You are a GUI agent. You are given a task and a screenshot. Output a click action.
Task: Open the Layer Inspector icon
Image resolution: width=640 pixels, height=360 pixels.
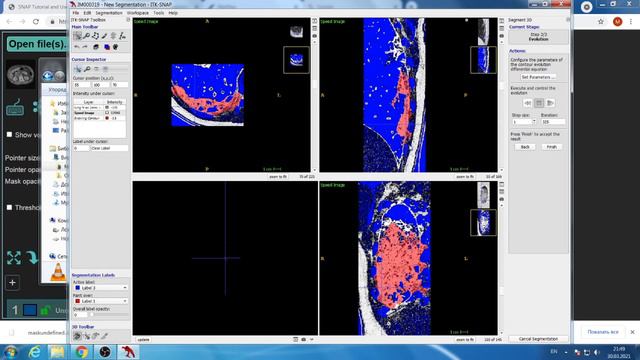click(96, 47)
